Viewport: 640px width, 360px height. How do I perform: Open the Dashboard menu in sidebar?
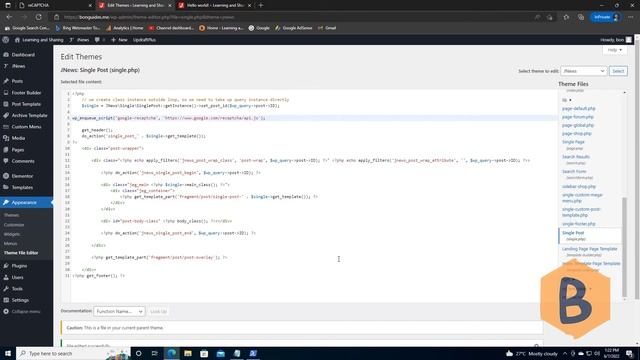point(23,55)
